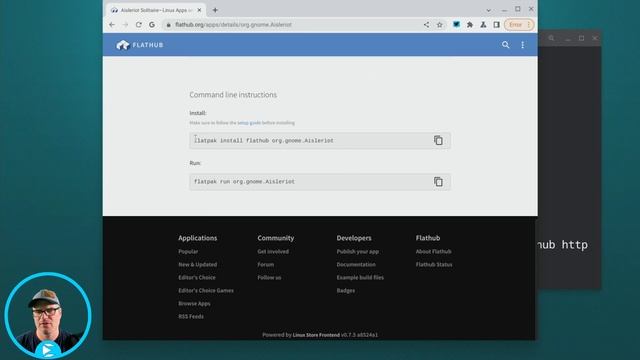This screenshot has height=360, width=640.
Task: Open Example build files link
Action: 360,278
